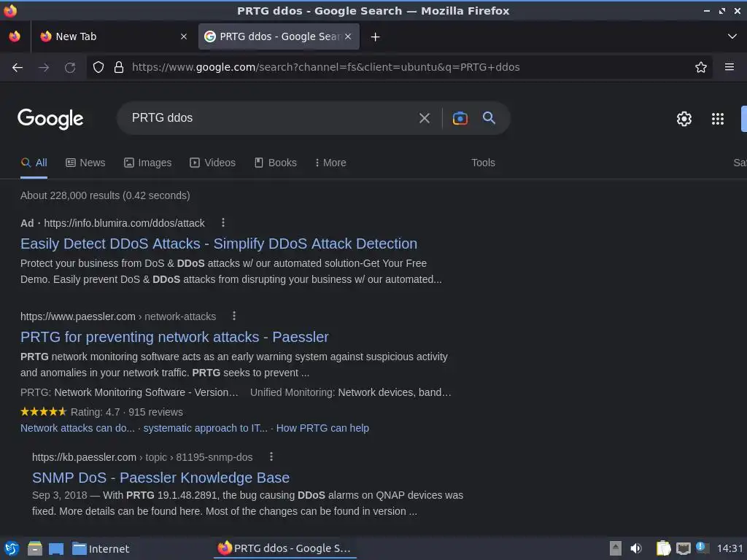This screenshot has width=747, height=560.
Task: Open the Google apps grid
Action: 718,119
